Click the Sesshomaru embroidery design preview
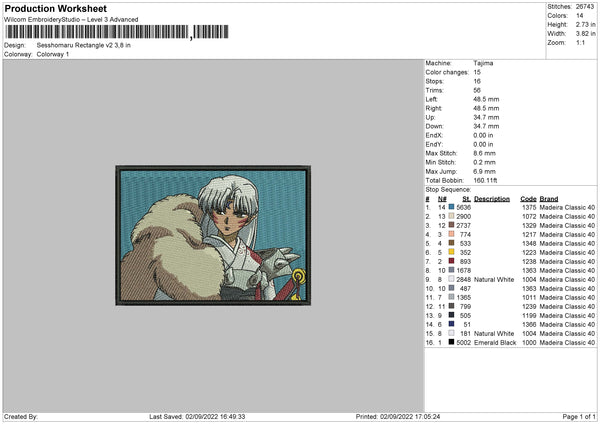Viewport: 600px width, 424px height. coord(213,235)
